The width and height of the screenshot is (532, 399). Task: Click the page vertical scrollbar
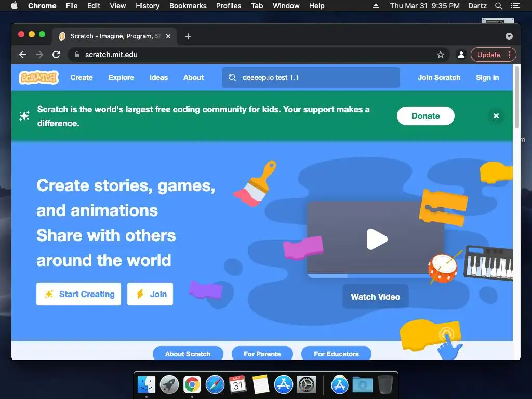(517, 97)
